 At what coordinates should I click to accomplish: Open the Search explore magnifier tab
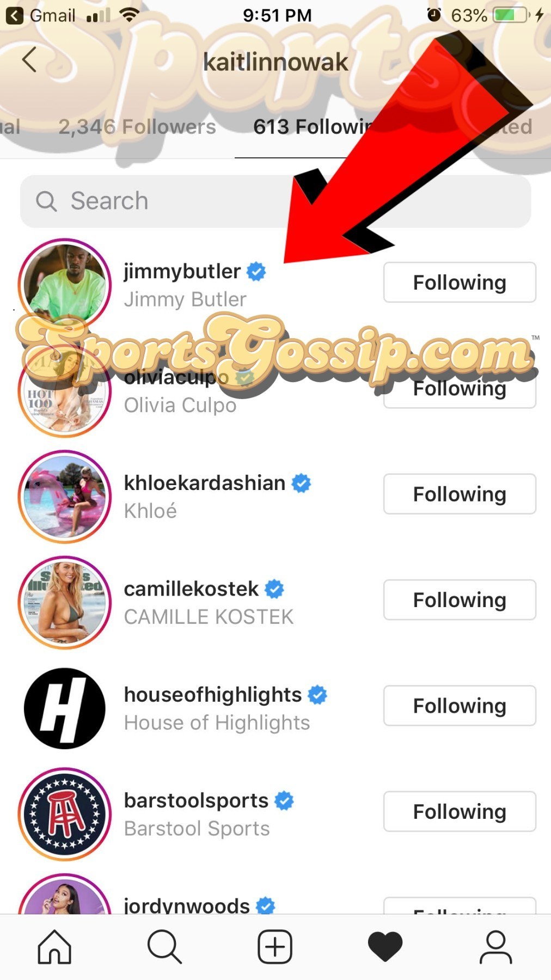pos(164,947)
